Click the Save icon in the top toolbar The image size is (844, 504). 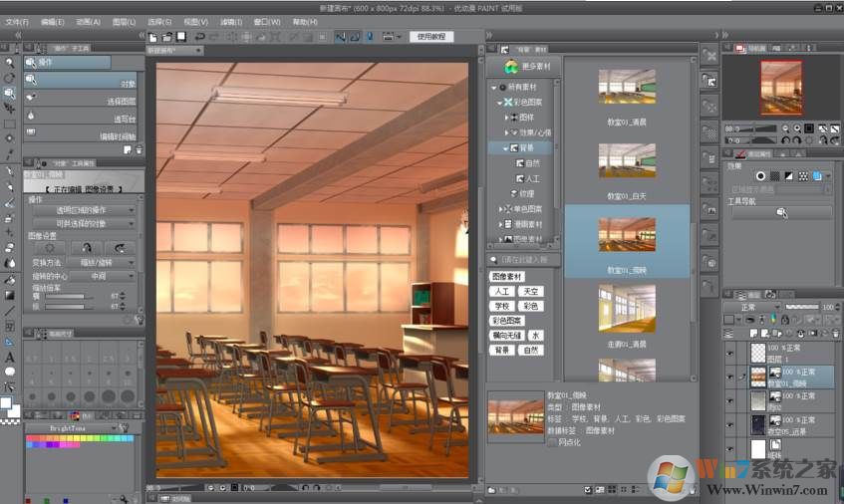[x=181, y=37]
